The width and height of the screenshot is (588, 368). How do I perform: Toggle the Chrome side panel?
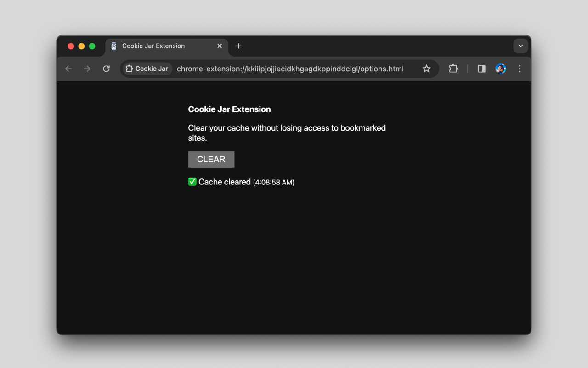(x=481, y=69)
